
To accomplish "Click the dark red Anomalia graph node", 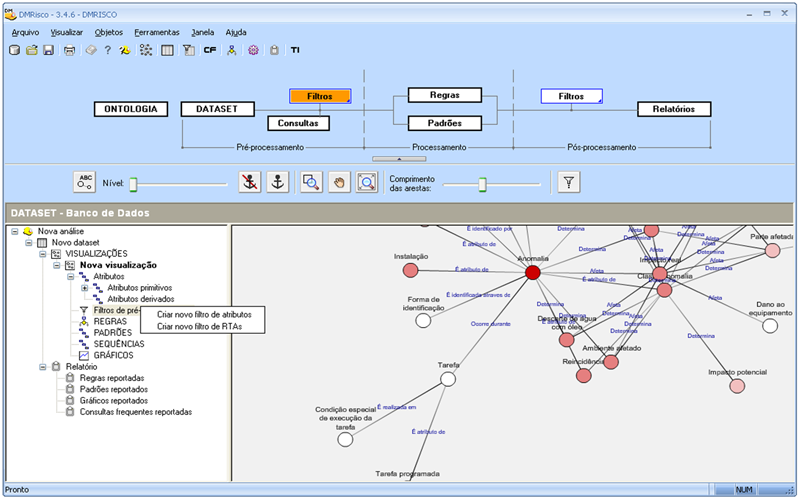I will point(533,272).
